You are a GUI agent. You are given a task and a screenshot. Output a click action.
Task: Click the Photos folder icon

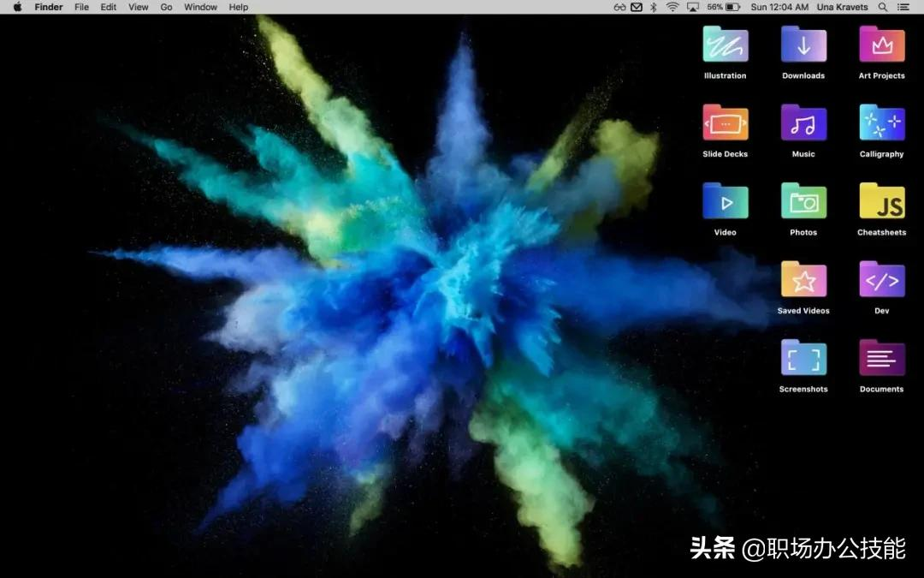pyautogui.click(x=803, y=201)
